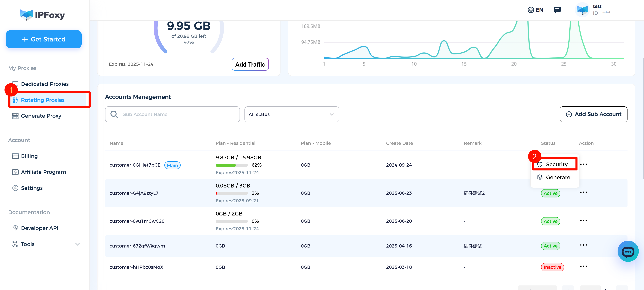Click the IPFoxy logo icon
644x290 pixels.
coord(26,15)
